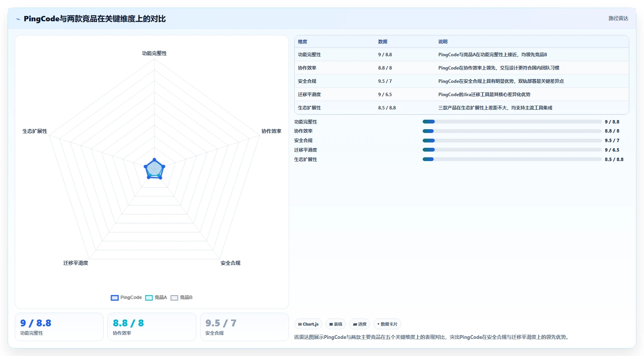644x356 pixels.
Task: Click the 进度 tag
Action: point(360,324)
